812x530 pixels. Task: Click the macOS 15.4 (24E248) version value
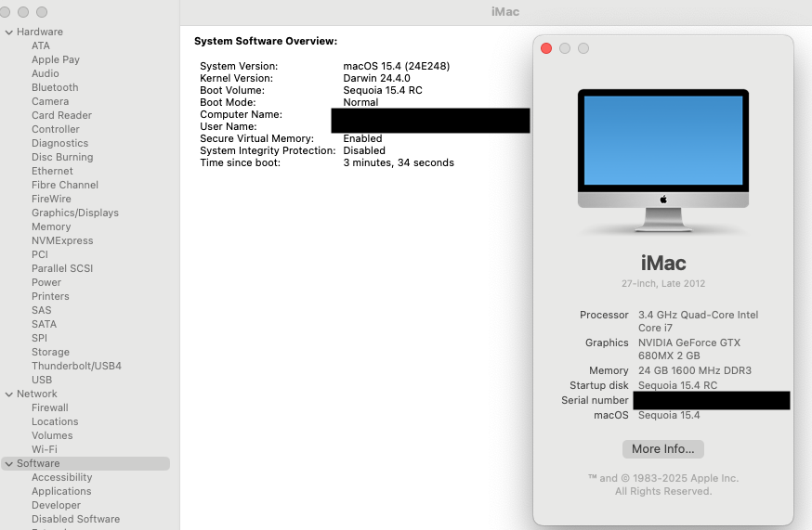coord(396,66)
